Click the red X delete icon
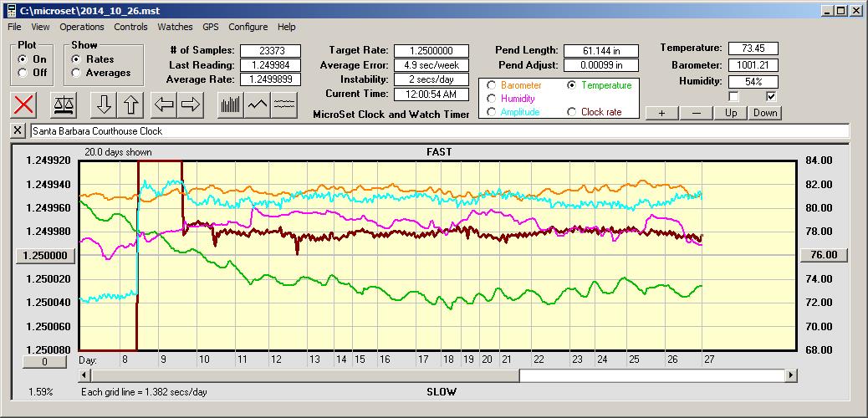This screenshot has width=868, height=418. pos(23,105)
